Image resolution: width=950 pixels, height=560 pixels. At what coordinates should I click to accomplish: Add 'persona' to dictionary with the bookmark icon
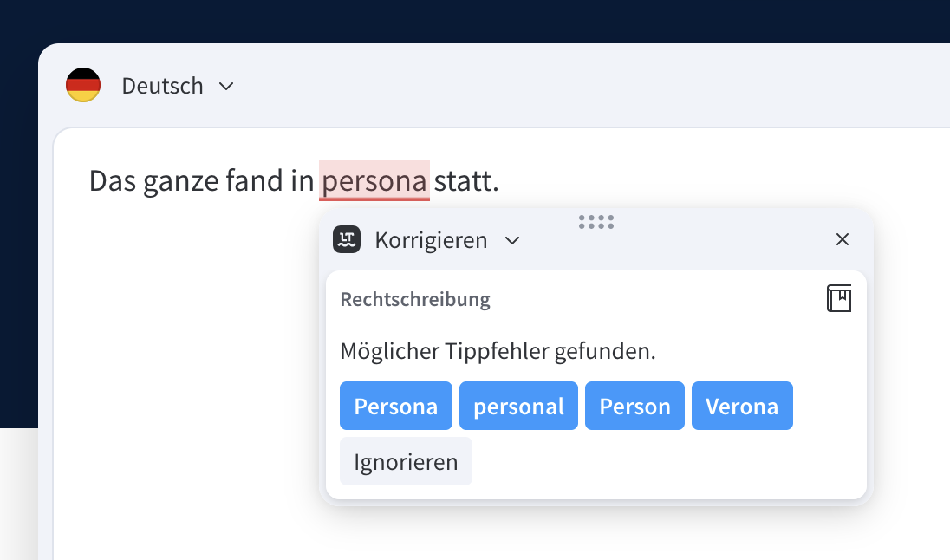(839, 298)
